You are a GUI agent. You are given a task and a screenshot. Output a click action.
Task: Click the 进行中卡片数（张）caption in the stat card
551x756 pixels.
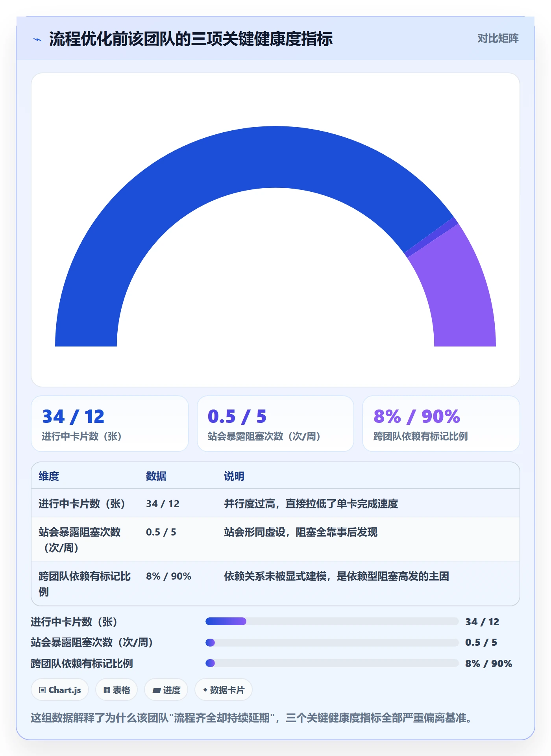82,436
